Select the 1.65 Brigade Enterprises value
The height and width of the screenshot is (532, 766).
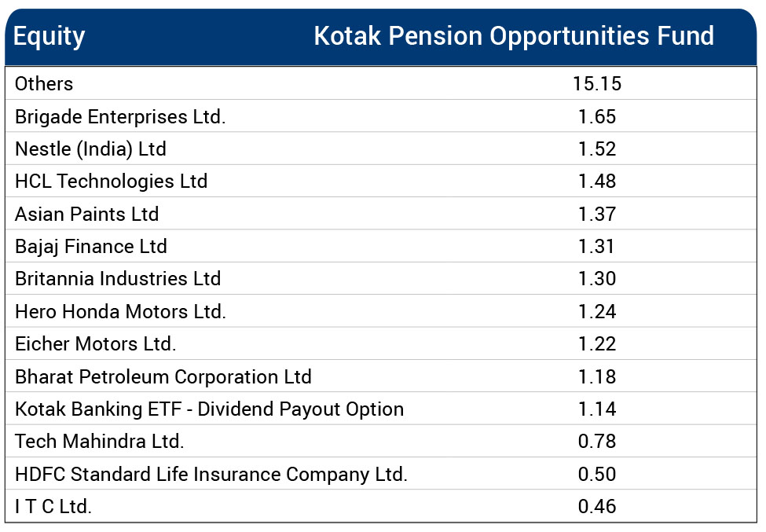pos(597,117)
